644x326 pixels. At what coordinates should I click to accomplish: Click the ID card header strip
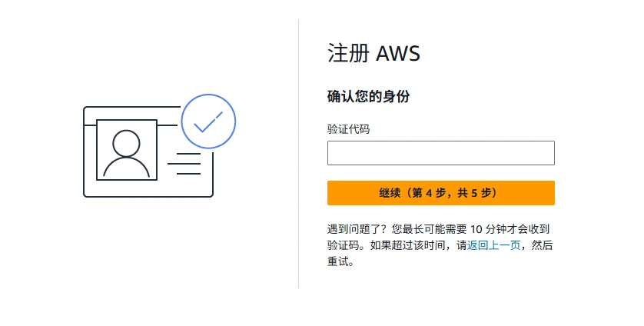(x=131, y=115)
